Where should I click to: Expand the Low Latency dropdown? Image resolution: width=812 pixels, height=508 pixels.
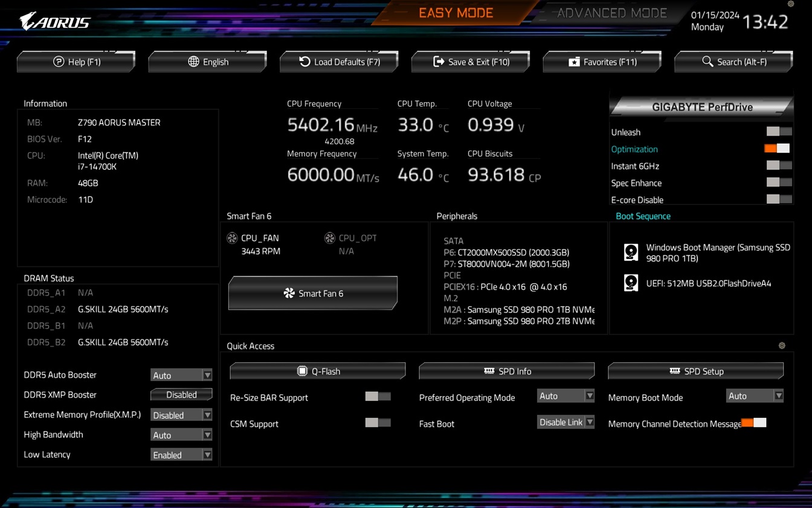181,455
